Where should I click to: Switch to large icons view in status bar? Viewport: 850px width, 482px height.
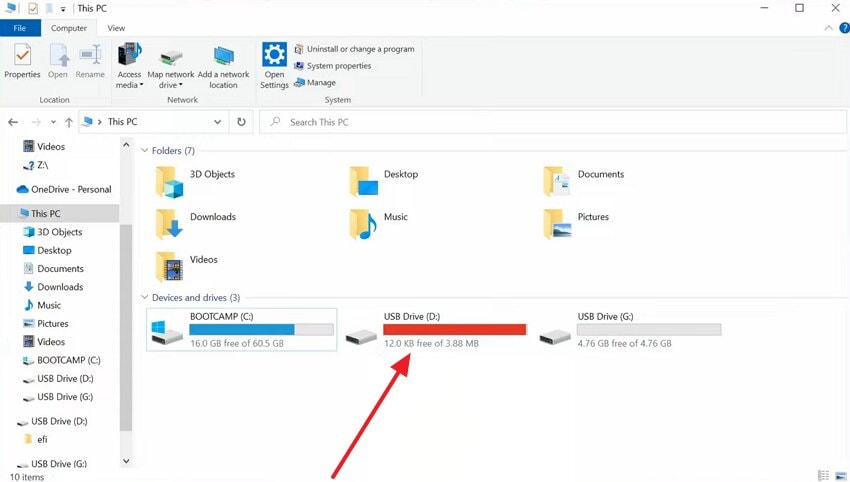[x=840, y=475]
